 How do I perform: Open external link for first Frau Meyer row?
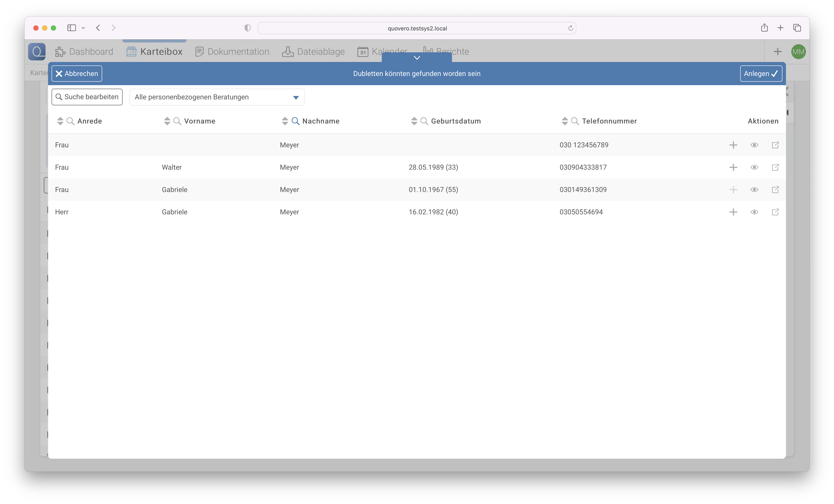tap(775, 145)
